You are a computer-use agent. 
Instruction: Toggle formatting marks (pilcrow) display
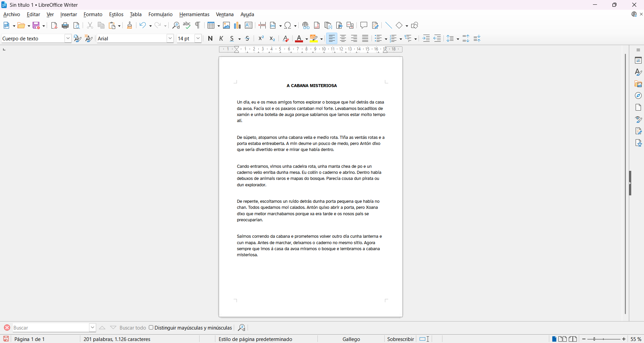tap(198, 26)
